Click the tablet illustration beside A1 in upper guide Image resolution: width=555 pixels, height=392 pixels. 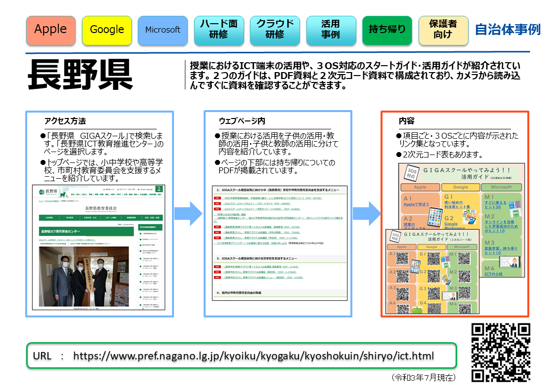pyautogui.click(x=434, y=217)
